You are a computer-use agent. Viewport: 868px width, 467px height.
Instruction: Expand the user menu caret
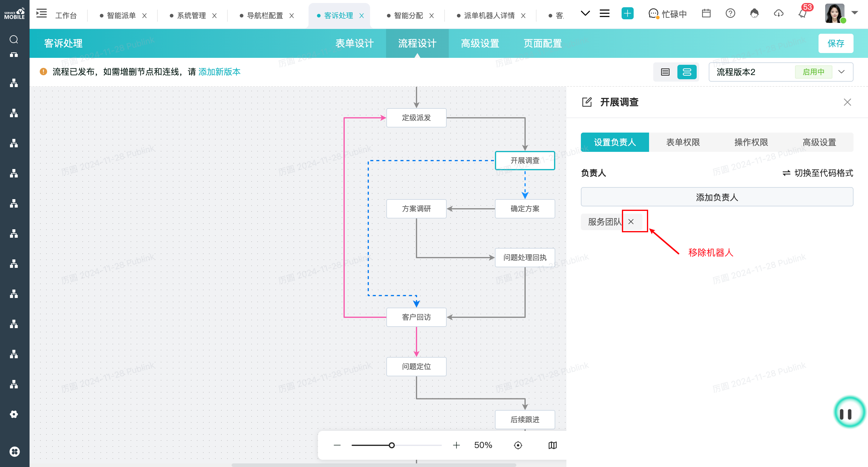pyautogui.click(x=854, y=13)
